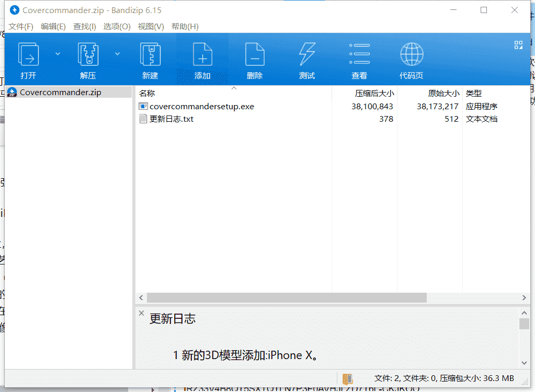Click original size value 38,173,217
Screen dimensions: 535x392
click(x=438, y=106)
